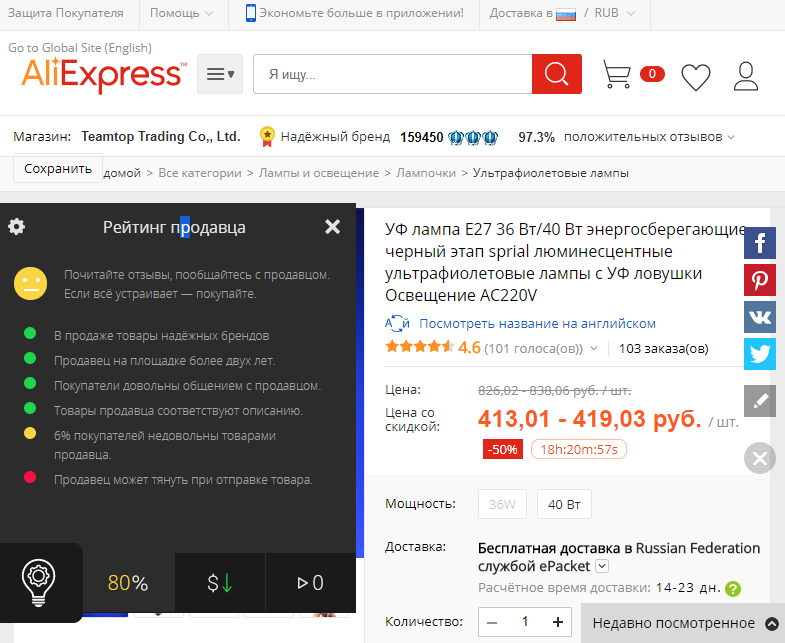This screenshot has width=785, height=643.
Task: Click 'Продавец на площадке более двух лет.' line
Action: pos(164,361)
